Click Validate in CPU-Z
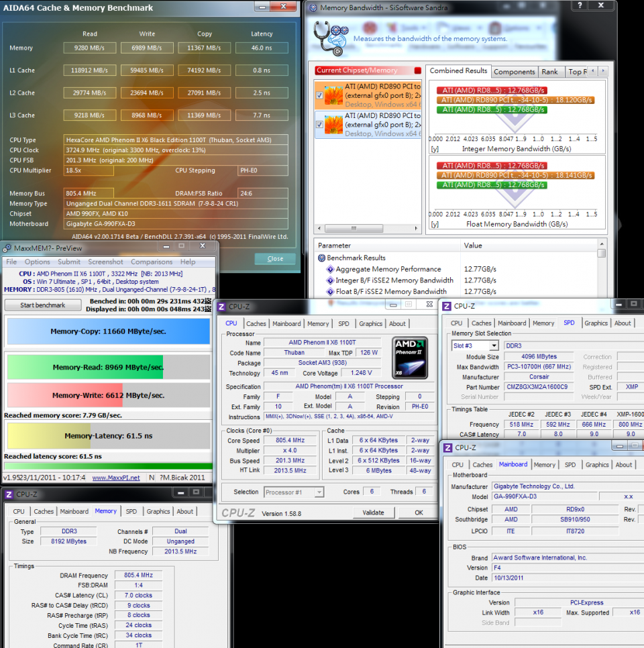Image resolution: width=644 pixels, height=648 pixels. 374,512
